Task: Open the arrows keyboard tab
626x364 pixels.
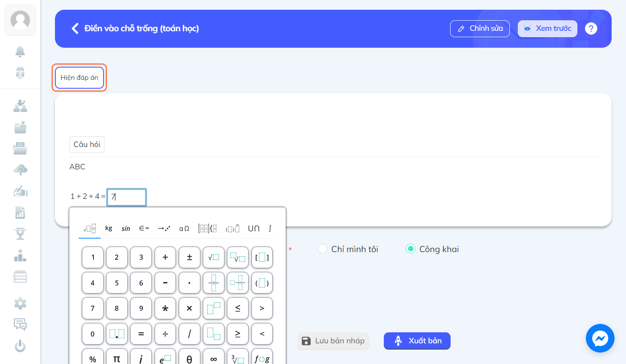Action: pyautogui.click(x=164, y=228)
